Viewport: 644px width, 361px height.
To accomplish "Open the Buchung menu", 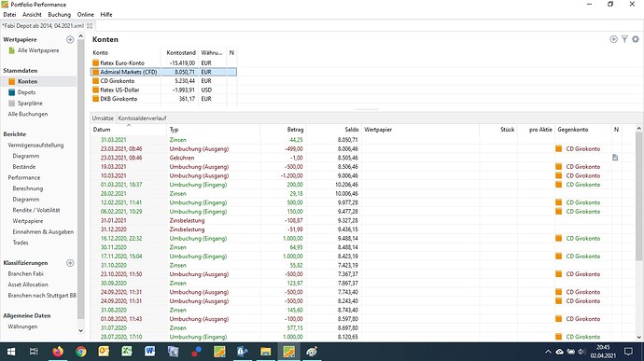I will (60, 14).
